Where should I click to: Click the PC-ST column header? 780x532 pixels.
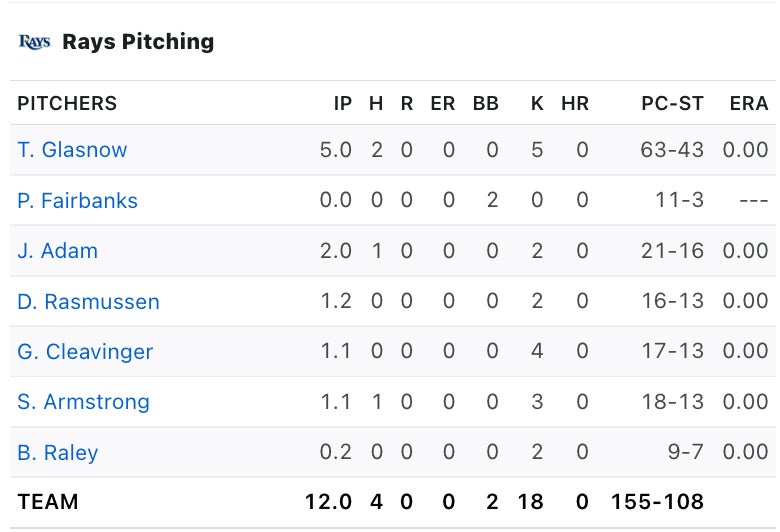[x=673, y=103]
